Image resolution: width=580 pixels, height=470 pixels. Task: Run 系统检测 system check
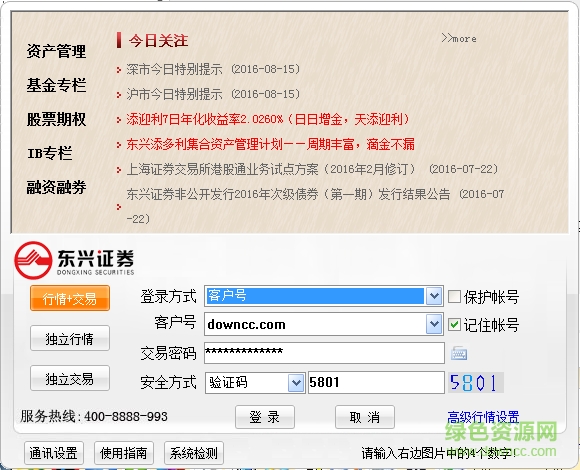point(194,453)
